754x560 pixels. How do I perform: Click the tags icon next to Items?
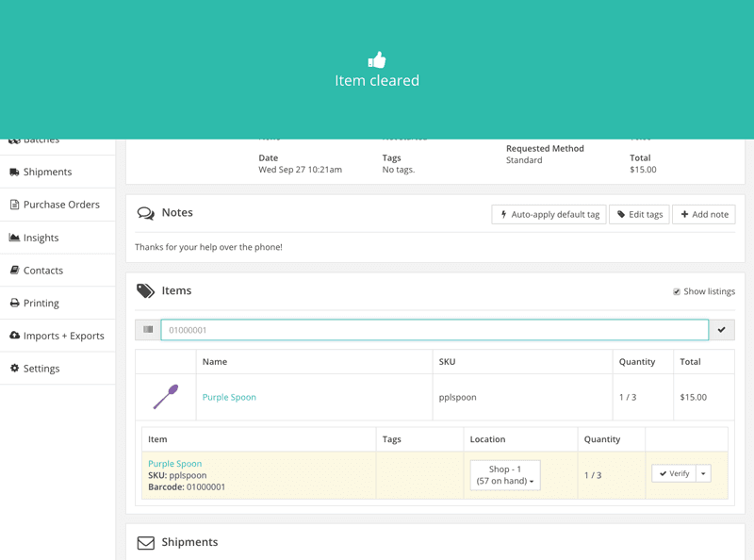pyautogui.click(x=146, y=290)
